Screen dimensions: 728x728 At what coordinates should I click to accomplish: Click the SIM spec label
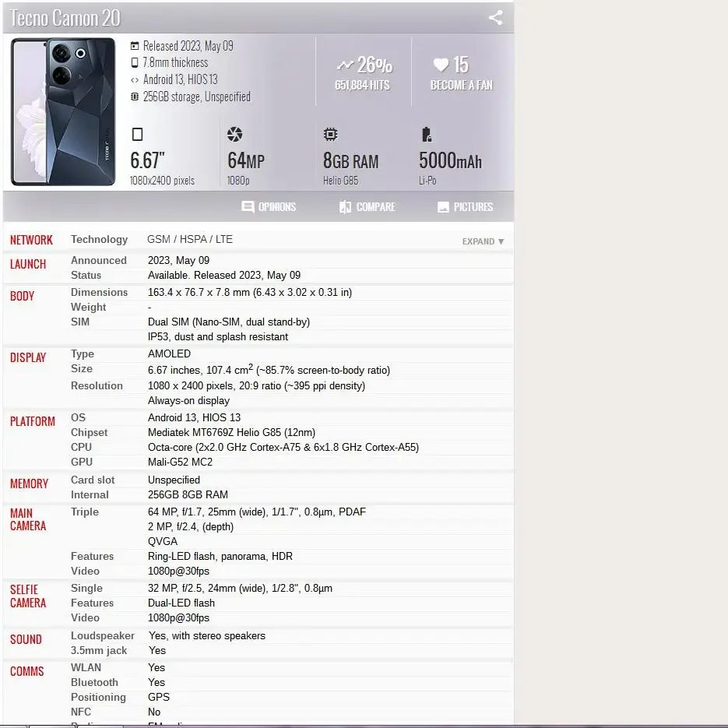pyautogui.click(x=80, y=322)
